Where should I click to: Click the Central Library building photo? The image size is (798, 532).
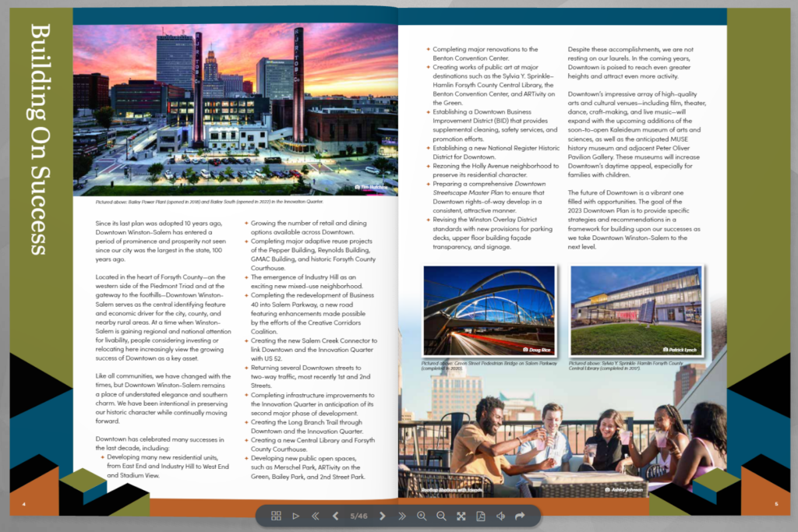637,312
